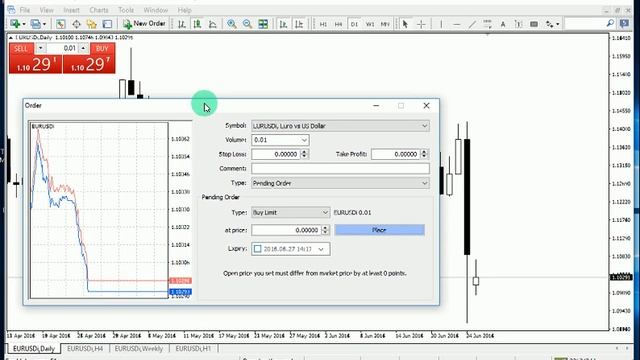This screenshot has height=360, width=640.
Task: Select H1 timeframe button
Action: (x=323, y=24)
